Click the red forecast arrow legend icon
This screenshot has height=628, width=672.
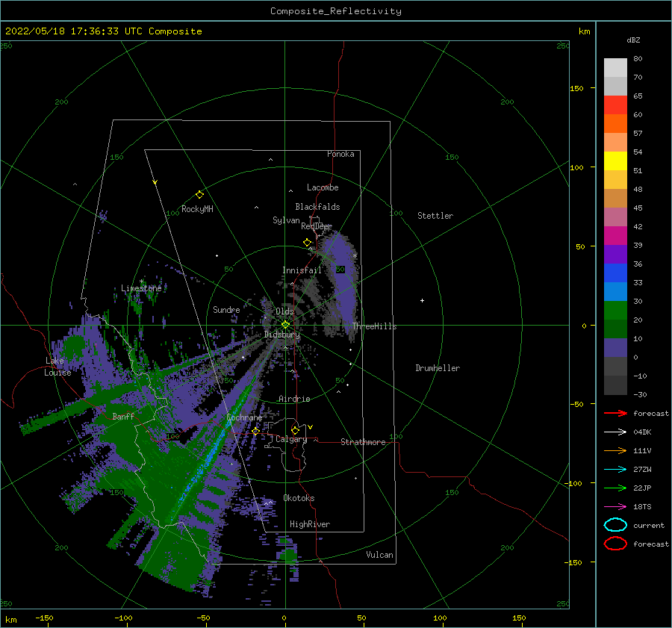615,413
